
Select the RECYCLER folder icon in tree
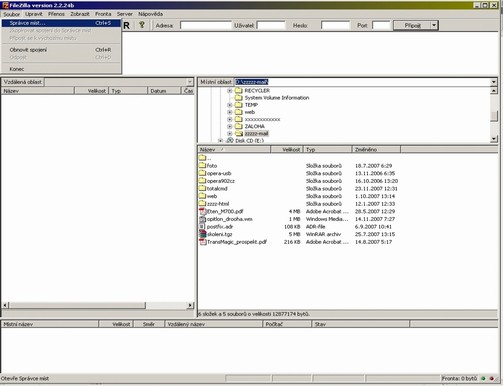point(238,91)
